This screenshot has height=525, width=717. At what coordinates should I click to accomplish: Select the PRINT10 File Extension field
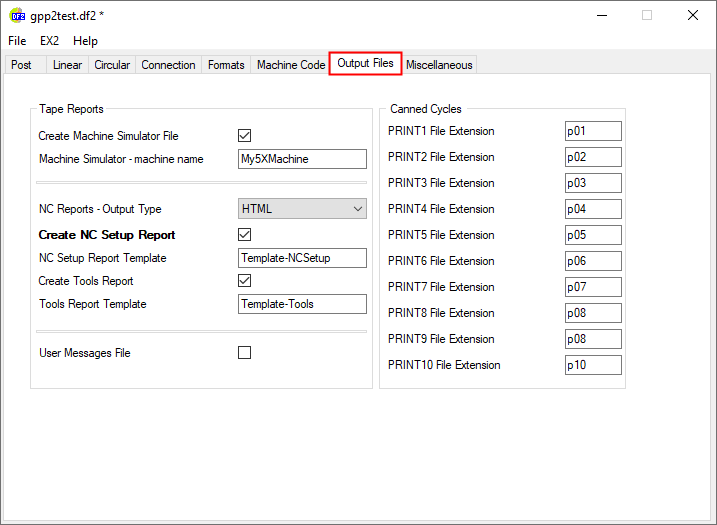[593, 365]
